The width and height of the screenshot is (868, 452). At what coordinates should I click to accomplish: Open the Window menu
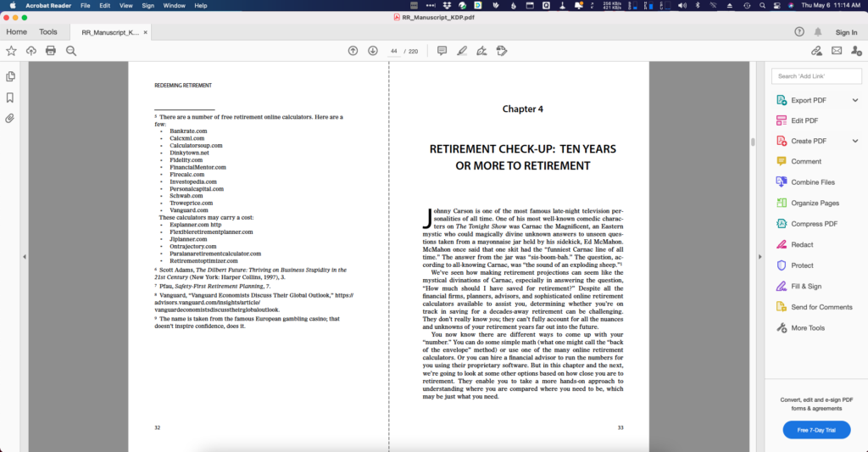[x=175, y=6]
